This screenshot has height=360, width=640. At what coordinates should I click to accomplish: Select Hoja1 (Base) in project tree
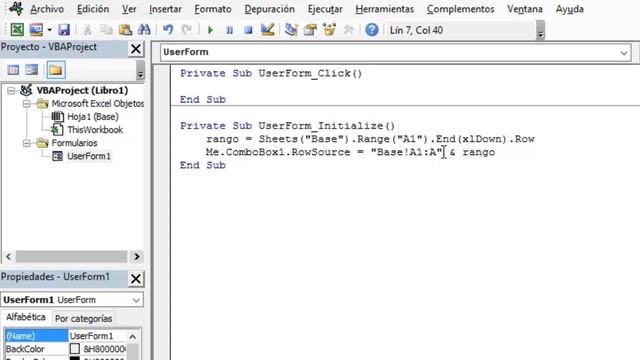point(93,116)
